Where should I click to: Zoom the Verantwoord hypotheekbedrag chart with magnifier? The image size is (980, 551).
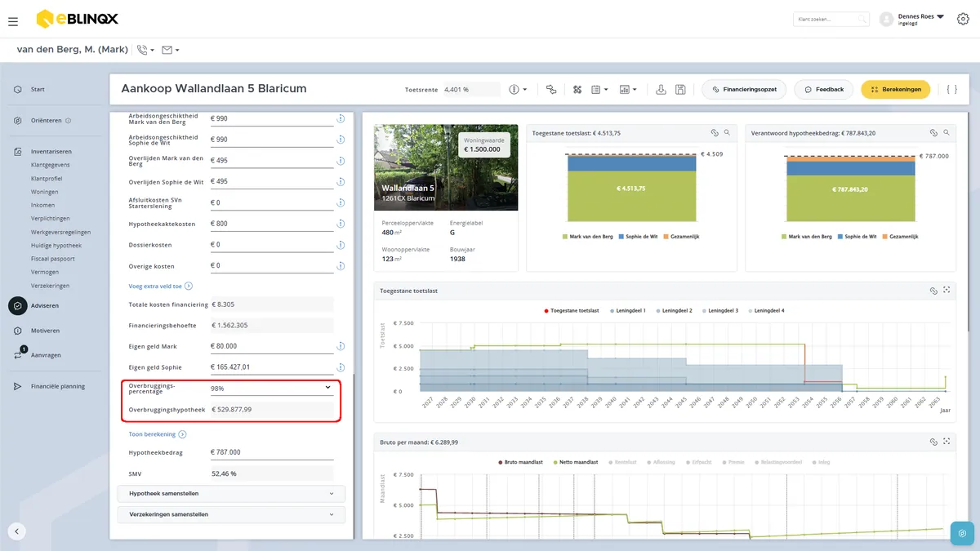point(947,132)
